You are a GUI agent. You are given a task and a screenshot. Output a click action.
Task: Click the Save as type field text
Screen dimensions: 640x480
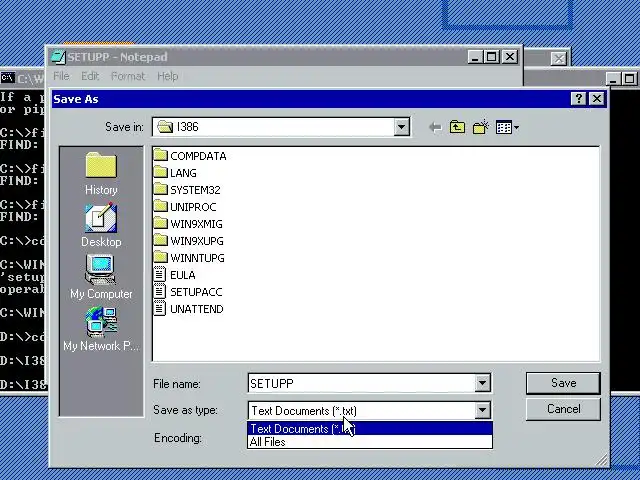point(304,411)
